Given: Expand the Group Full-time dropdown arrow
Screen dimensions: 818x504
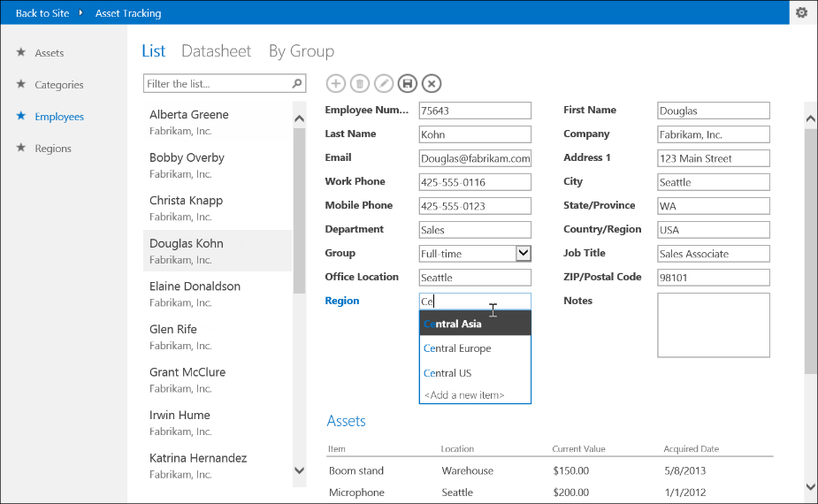Looking at the screenshot, I should coord(524,253).
